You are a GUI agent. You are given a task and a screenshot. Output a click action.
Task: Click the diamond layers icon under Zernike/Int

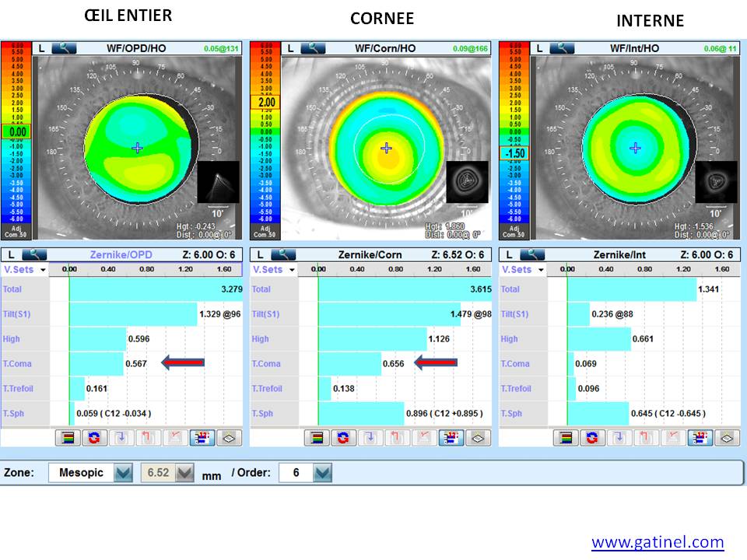(726, 438)
